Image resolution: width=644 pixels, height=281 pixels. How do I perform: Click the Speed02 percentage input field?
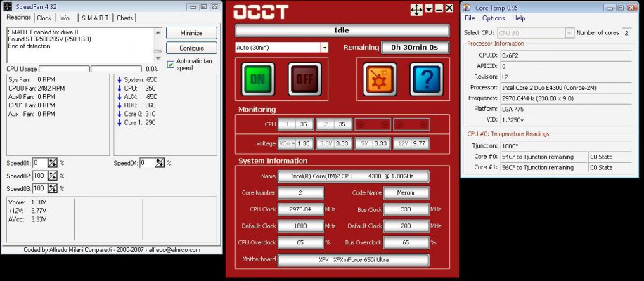40,176
